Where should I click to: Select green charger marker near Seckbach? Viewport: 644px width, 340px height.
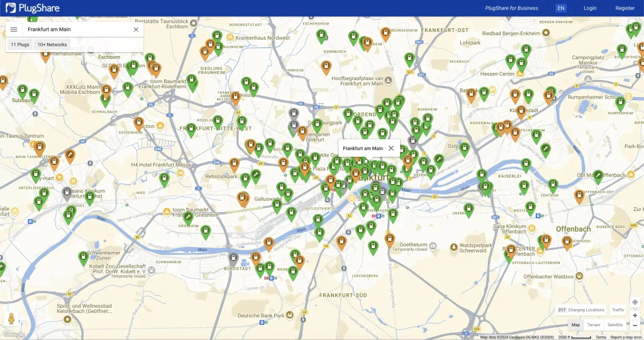pos(409,59)
